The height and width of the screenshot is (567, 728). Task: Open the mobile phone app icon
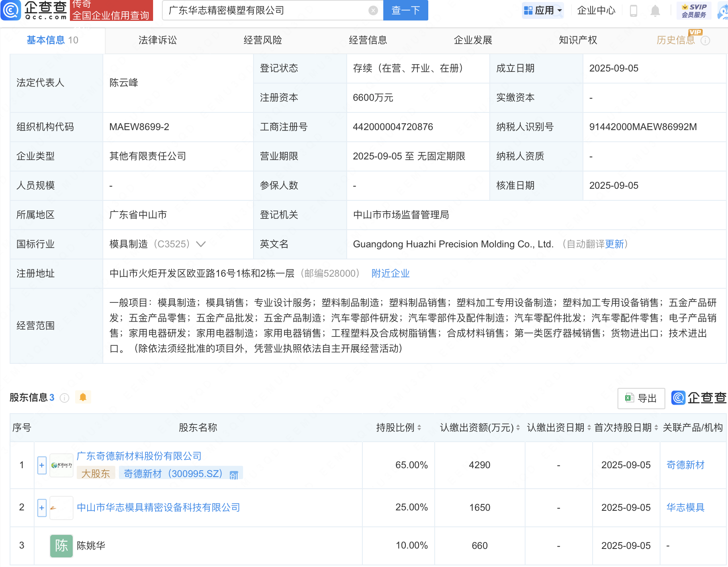[634, 10]
